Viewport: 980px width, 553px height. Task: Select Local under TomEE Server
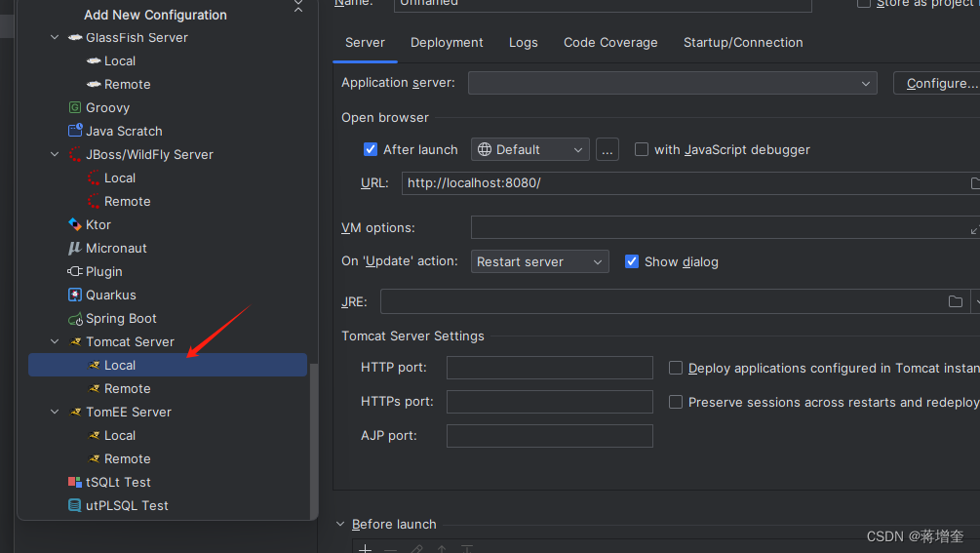(x=119, y=436)
